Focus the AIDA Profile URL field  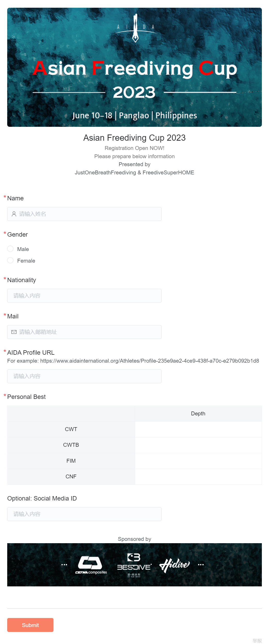84,376
